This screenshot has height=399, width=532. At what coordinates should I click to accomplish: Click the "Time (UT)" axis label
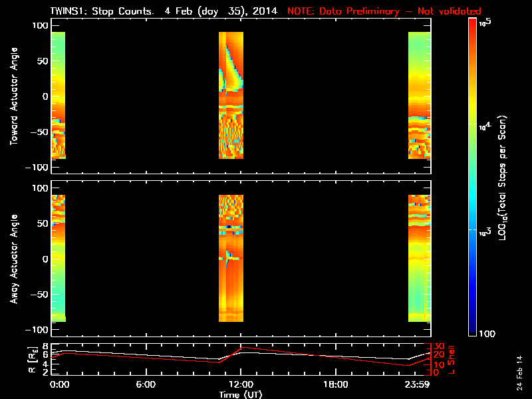240,394
